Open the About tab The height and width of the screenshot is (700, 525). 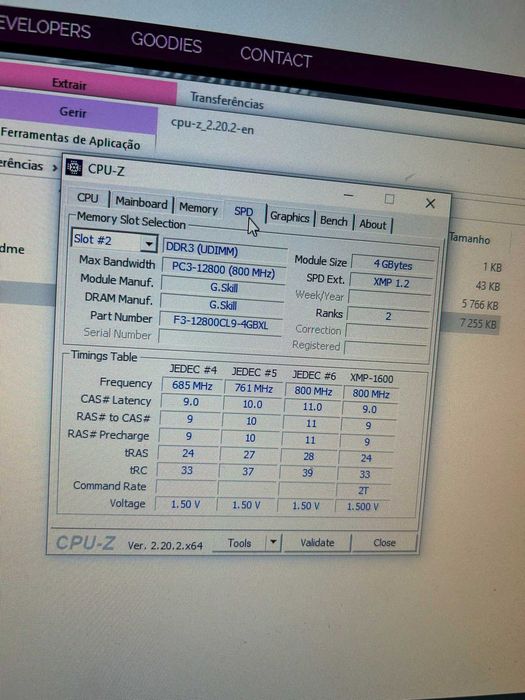tap(373, 224)
